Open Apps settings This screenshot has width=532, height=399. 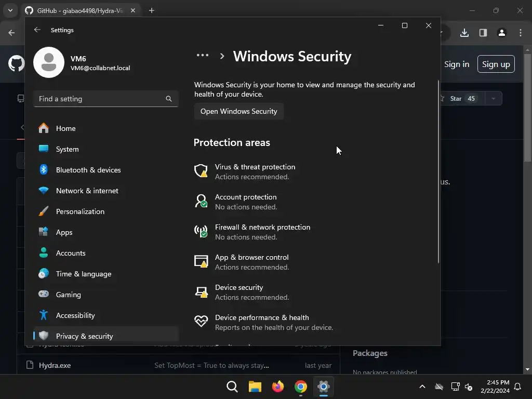(x=106, y=232)
